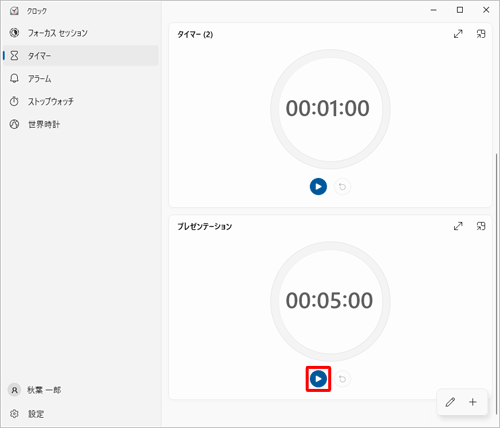This screenshot has height=428, width=500.
Task: Start the タイマー (2) one-minute timer
Action: 318,186
